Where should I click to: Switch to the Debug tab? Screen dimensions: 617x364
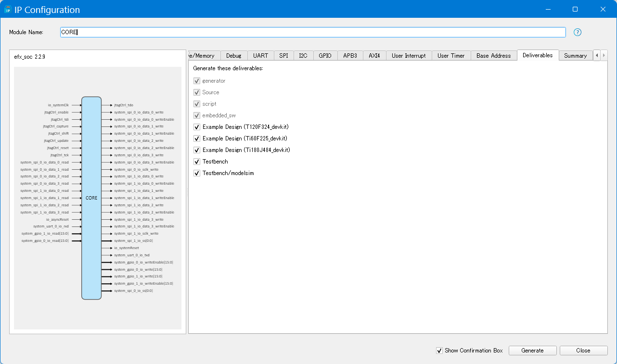pyautogui.click(x=233, y=56)
